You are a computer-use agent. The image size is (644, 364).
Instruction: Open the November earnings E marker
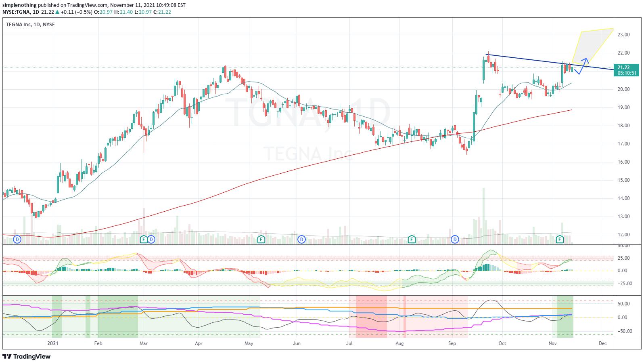[x=560, y=240]
